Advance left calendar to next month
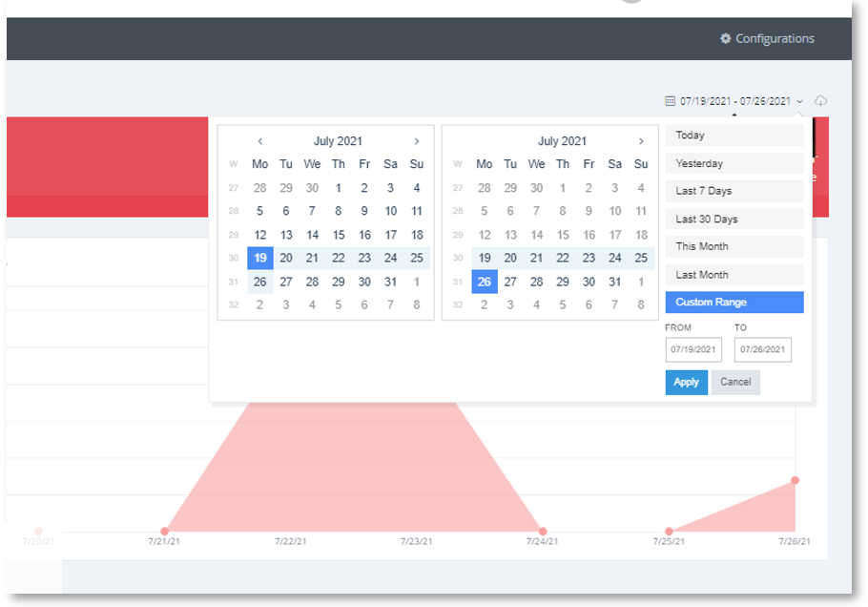 tap(417, 141)
